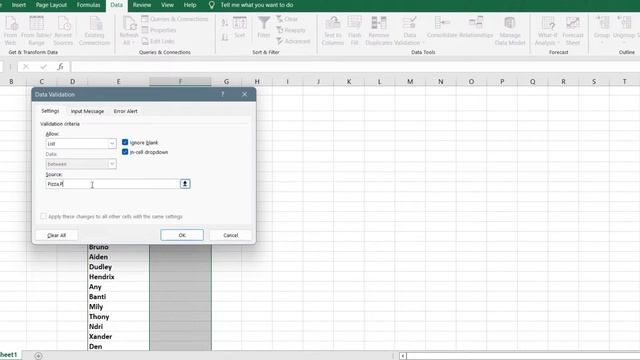Click OK in Data Validation dialog
Image resolution: width=640 pixels, height=360 pixels.
(182, 235)
